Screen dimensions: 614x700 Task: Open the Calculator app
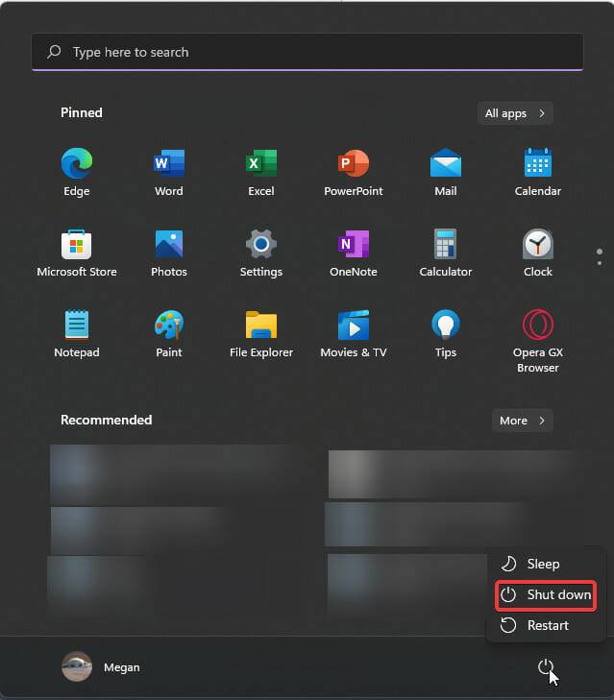[446, 246]
